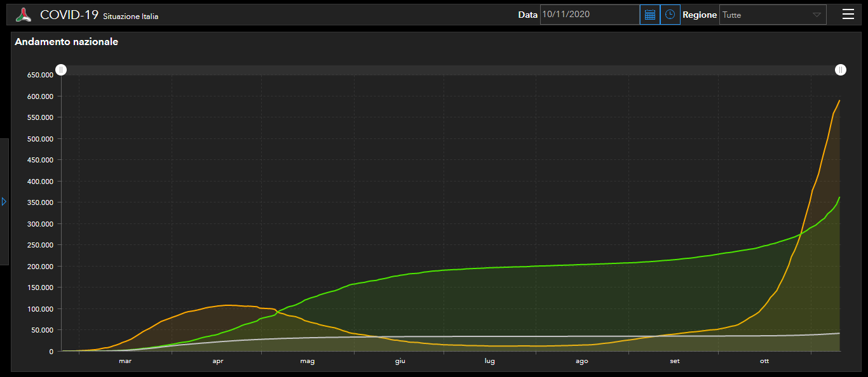Click the gray line's rightmost end

tap(839, 333)
